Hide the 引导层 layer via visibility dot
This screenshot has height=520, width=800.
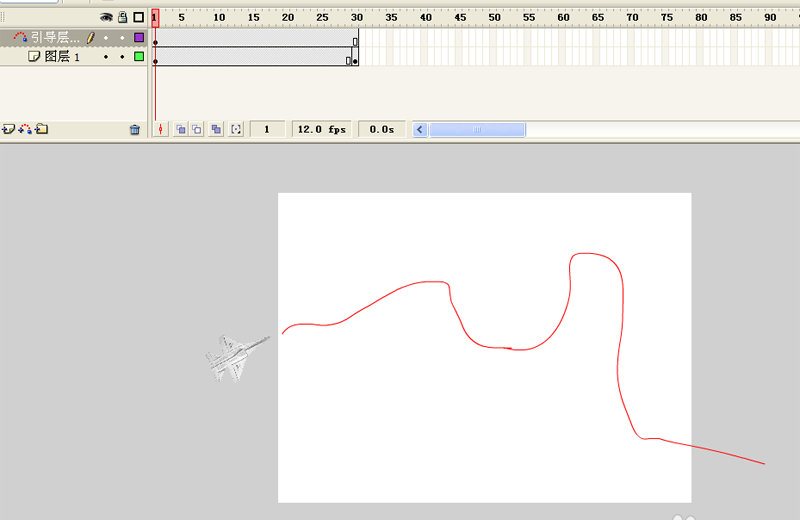106,37
